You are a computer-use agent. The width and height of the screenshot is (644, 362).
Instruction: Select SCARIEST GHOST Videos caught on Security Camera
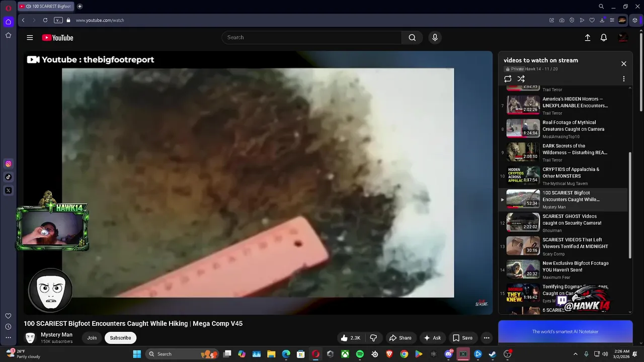563,223
